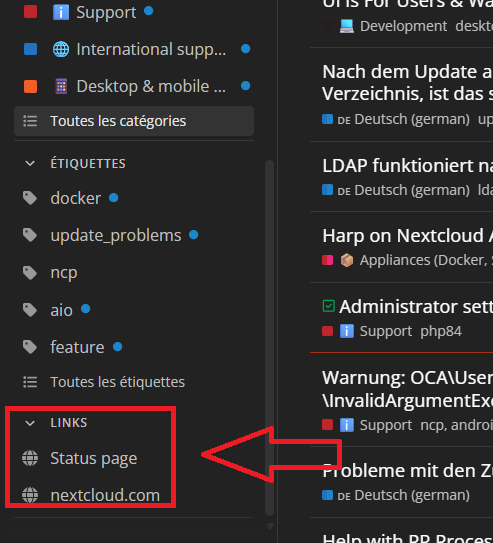Click the globe icon next to Status page
Screen dimensions: 493x543
pyautogui.click(x=30, y=458)
